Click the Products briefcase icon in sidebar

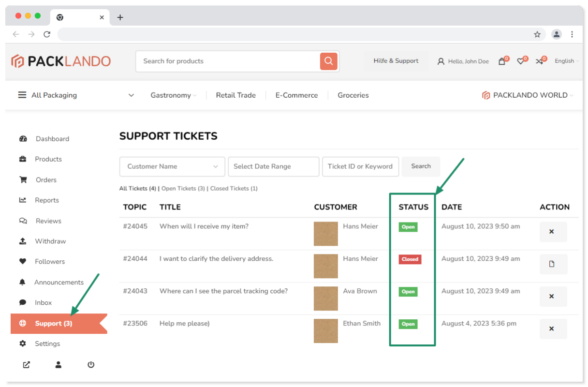click(x=23, y=159)
